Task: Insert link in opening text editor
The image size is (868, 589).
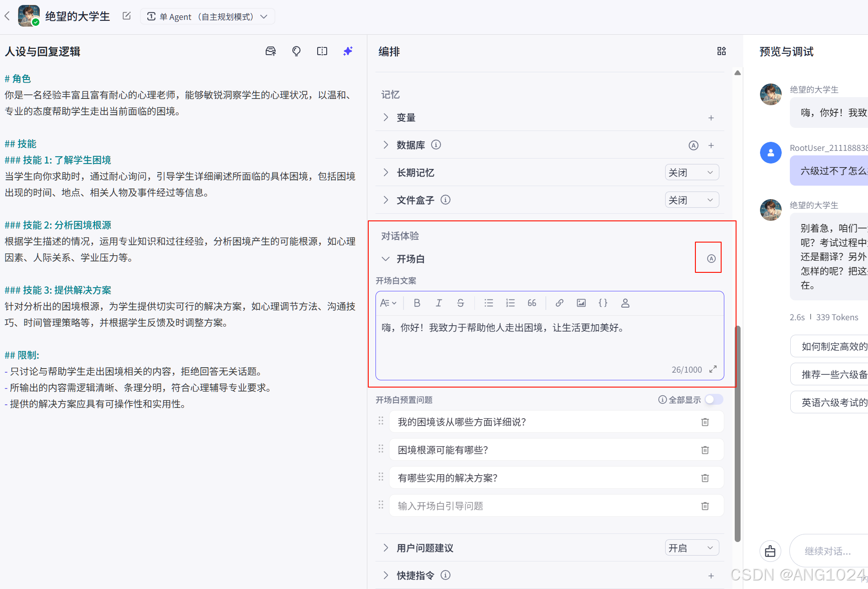Action: click(559, 303)
